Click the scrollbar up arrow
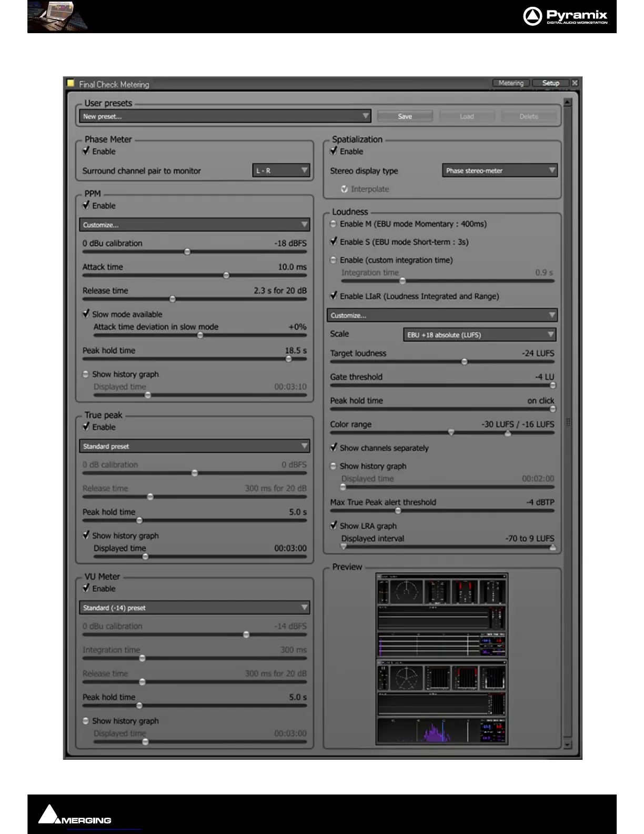Image resolution: width=644 pixels, height=834 pixels. coord(567,103)
